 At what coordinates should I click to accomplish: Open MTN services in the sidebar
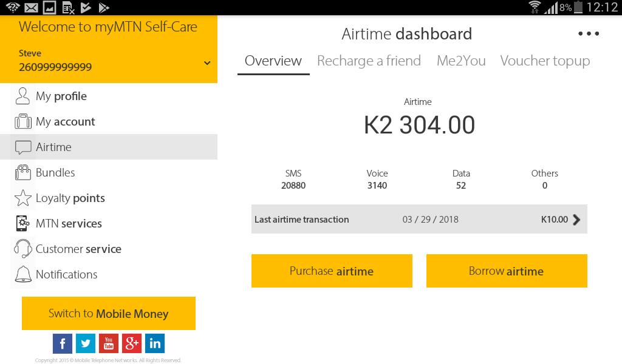pyautogui.click(x=69, y=223)
